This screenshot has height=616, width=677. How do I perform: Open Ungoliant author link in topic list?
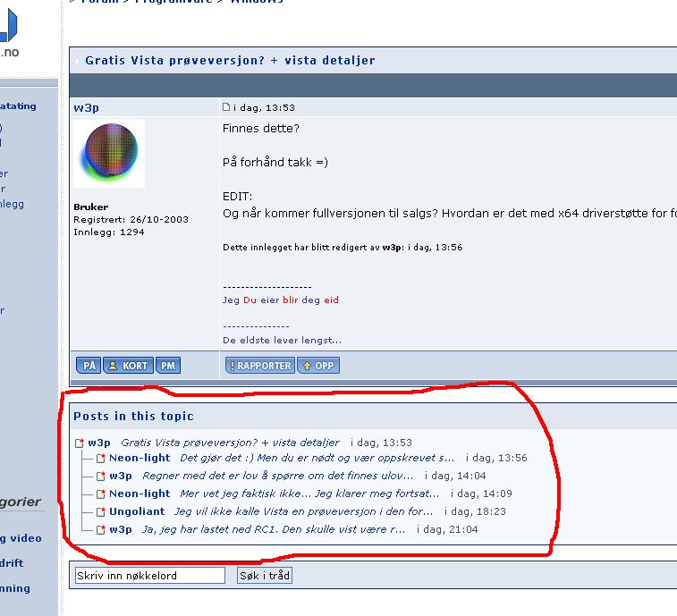(x=137, y=511)
